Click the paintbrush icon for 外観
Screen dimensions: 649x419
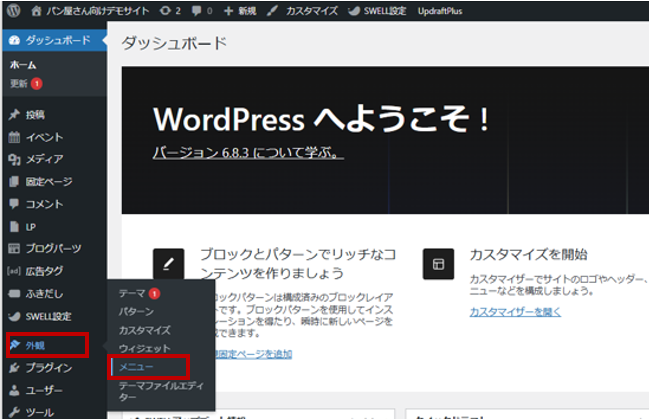tap(15, 344)
